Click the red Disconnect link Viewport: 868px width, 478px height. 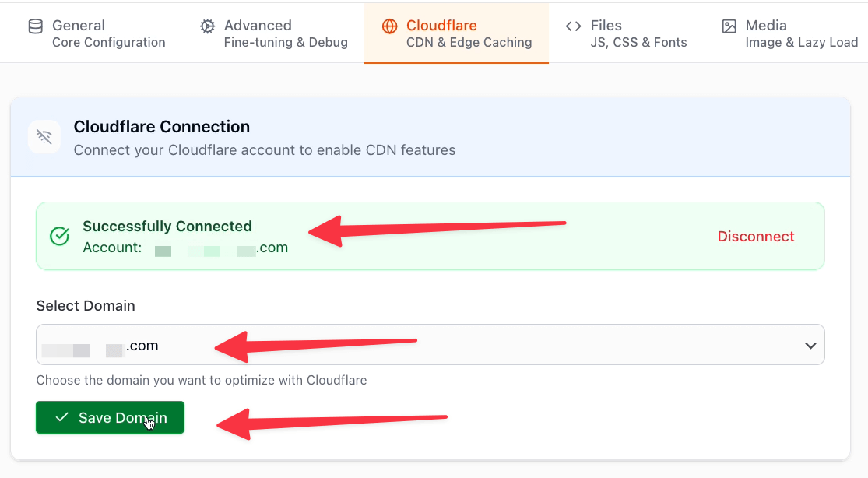(756, 237)
